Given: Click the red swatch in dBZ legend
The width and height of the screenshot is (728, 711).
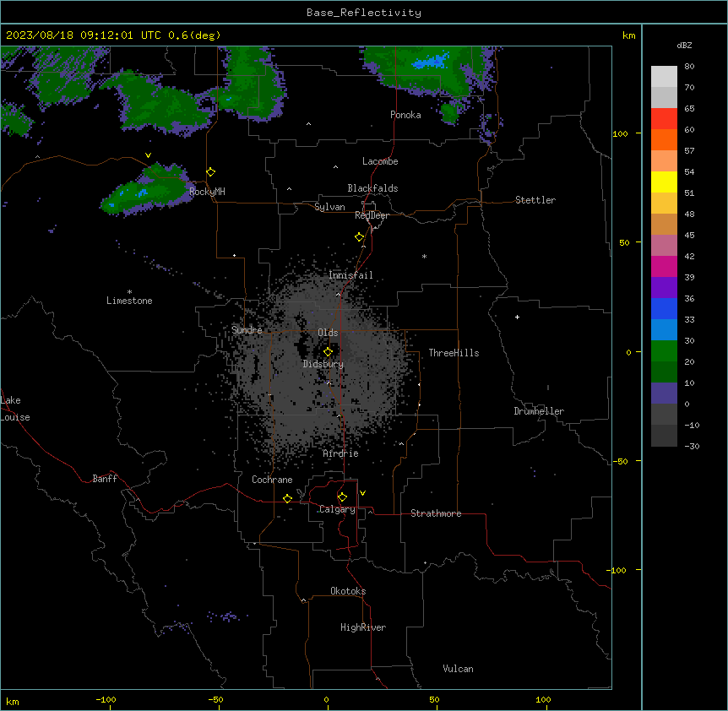Looking at the screenshot, I should (664, 118).
